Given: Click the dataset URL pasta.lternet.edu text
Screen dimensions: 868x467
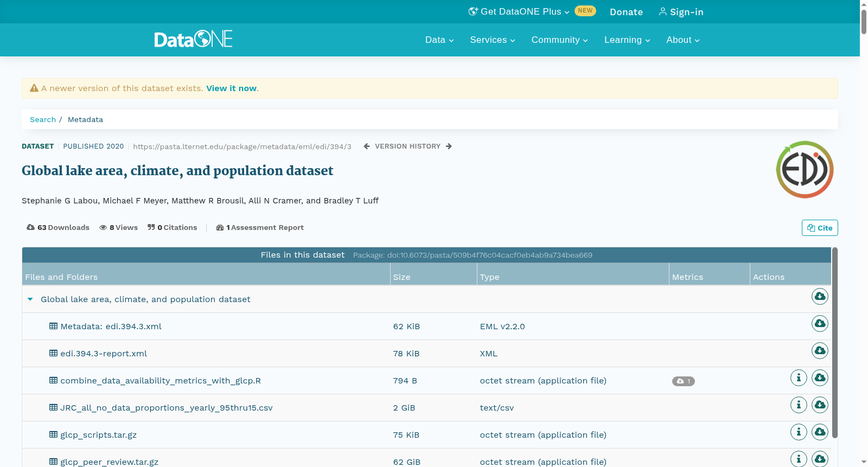Looking at the screenshot, I should (x=242, y=146).
